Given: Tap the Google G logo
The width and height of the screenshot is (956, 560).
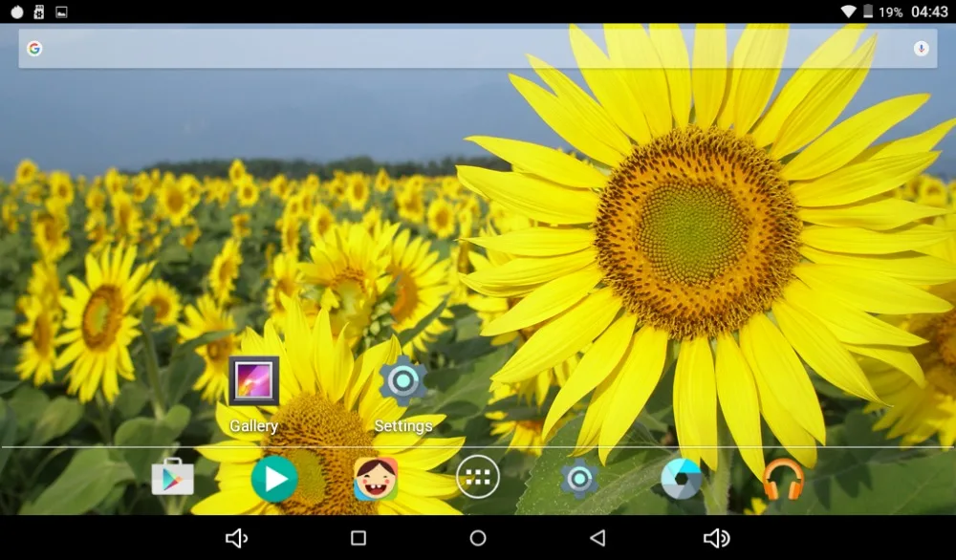Looking at the screenshot, I should [34, 49].
